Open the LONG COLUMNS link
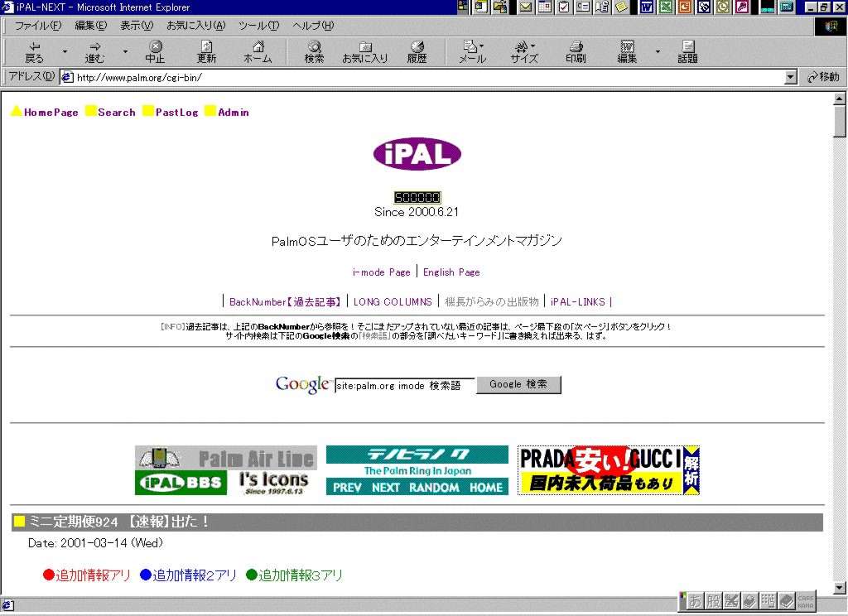The height and width of the screenshot is (616, 848). (x=393, y=301)
